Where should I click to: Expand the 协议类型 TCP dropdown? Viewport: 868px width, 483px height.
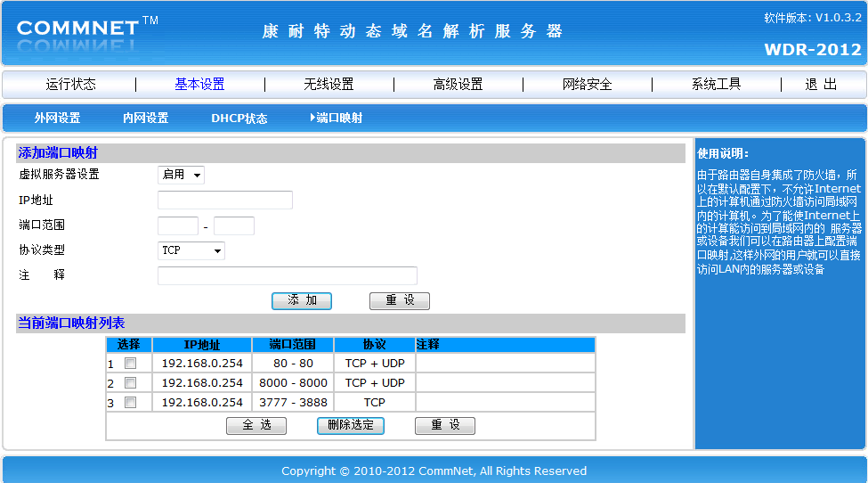click(191, 251)
